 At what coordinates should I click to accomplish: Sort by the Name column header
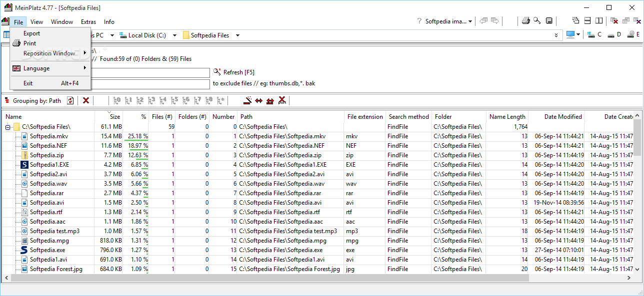click(48, 116)
